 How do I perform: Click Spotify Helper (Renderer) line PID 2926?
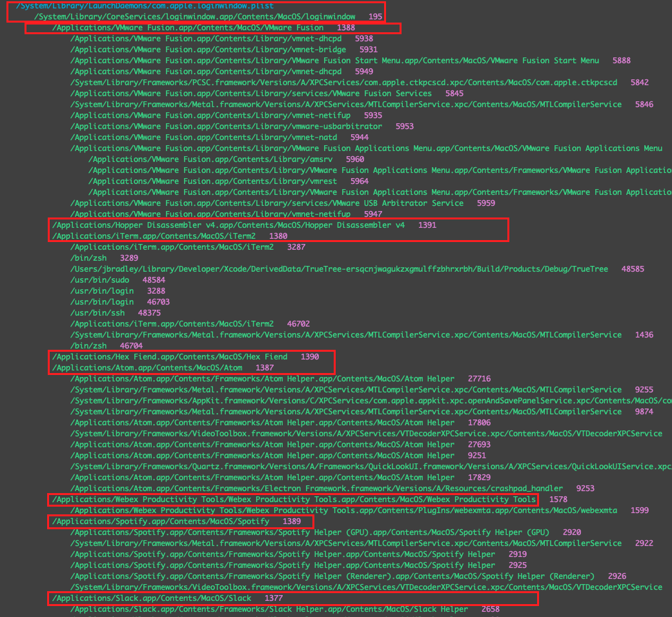(x=348, y=576)
